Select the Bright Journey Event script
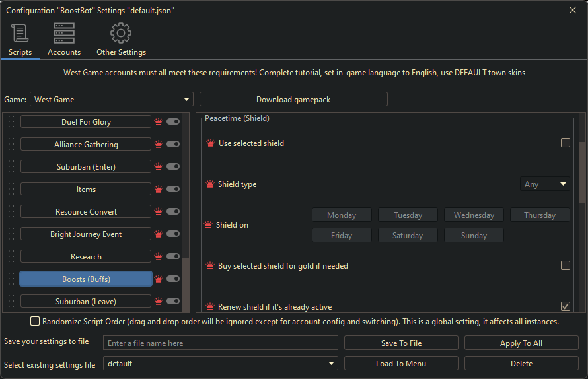 click(x=86, y=234)
